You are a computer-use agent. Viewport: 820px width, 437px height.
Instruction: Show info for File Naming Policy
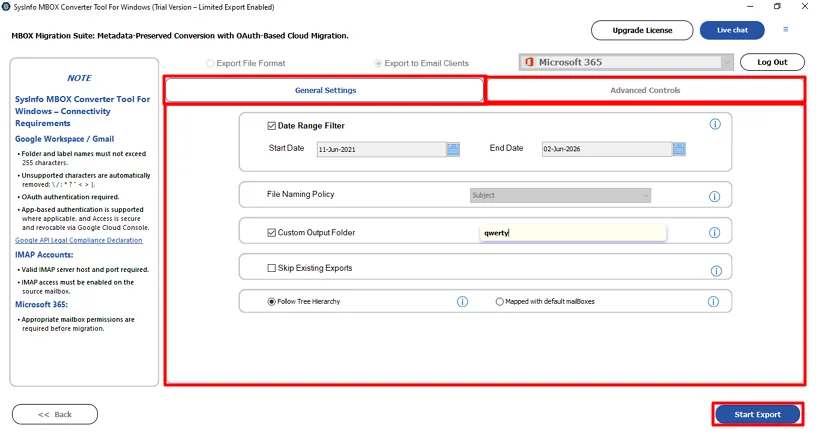[x=714, y=197]
